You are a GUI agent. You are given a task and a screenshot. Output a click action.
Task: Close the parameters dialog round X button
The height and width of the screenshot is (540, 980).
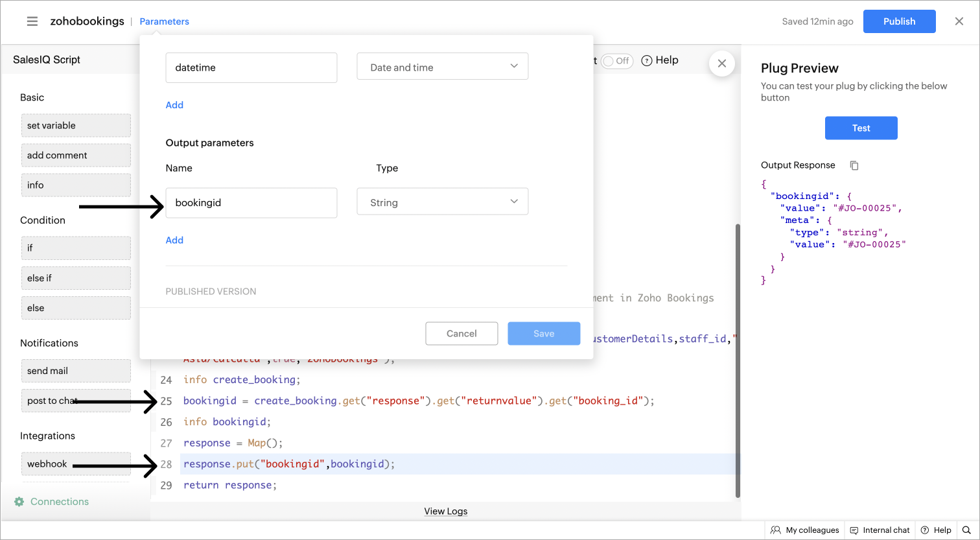[721, 64]
